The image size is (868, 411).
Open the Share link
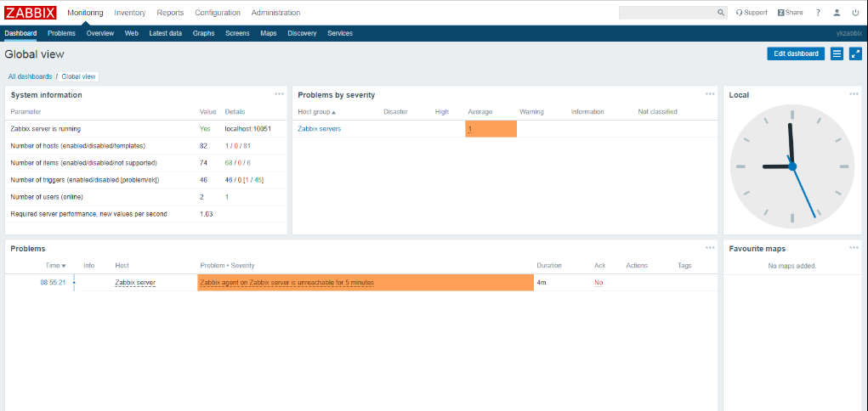point(790,13)
